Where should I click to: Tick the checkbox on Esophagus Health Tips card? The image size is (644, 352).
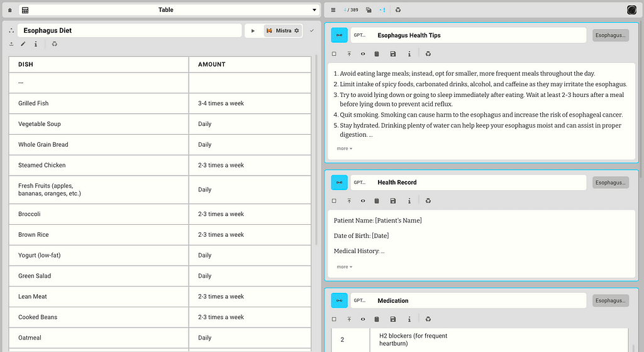click(x=334, y=54)
